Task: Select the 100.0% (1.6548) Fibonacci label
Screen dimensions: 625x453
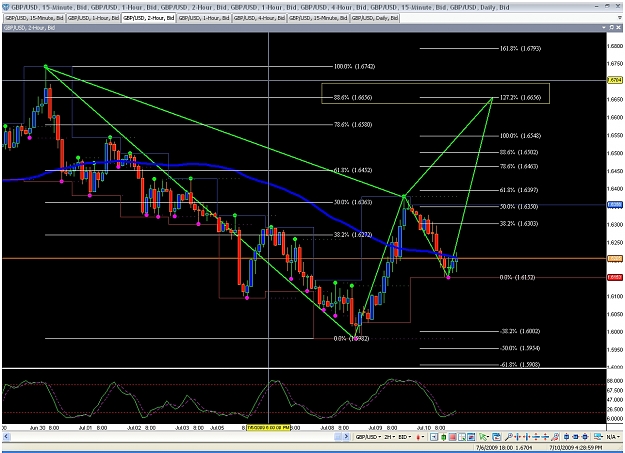Action: [521, 136]
